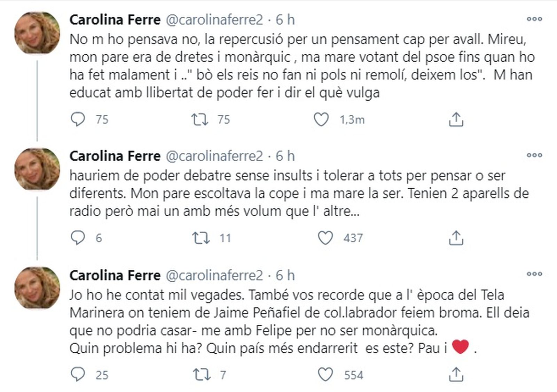Viewport: 557px width, 392px height.
Task: Open the profile picture on the first tweet
Action: pos(37,33)
